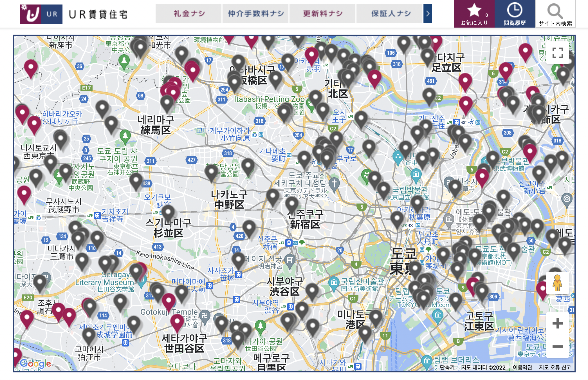Zoom out of the map
Viewport: 588px width, 380px height.
(557, 347)
